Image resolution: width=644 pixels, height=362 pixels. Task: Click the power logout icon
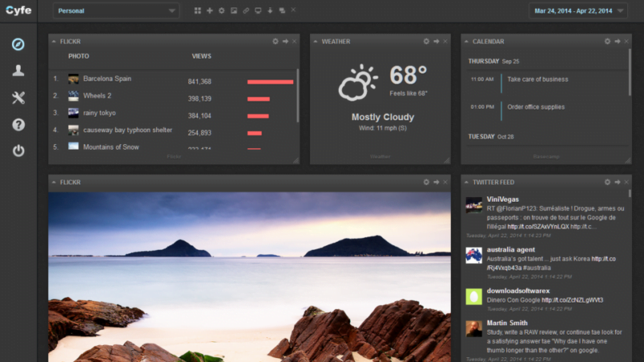click(18, 151)
